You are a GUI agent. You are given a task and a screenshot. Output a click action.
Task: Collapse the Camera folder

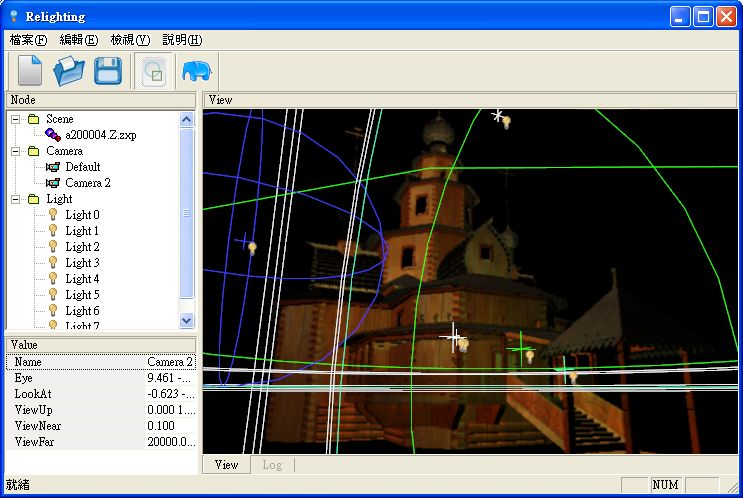16,151
